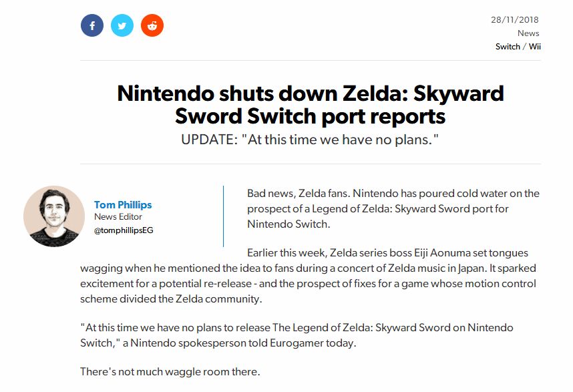Share the article on Twitter
The height and width of the screenshot is (392, 573).
pyautogui.click(x=122, y=25)
